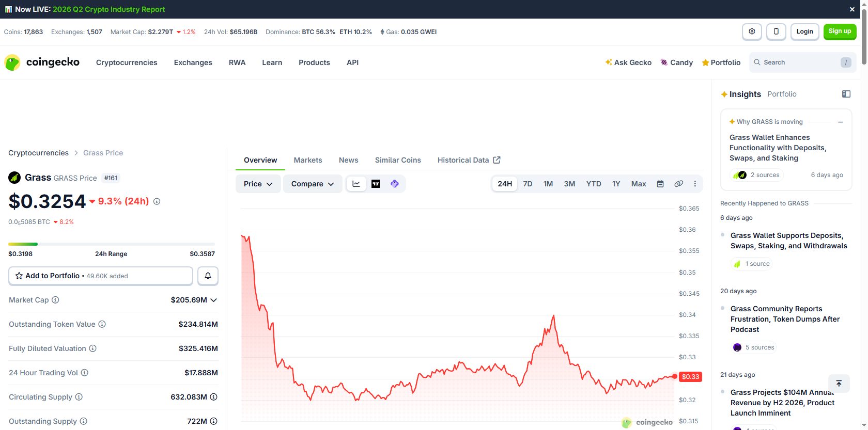Select the 1Y time range
This screenshot has width=868, height=430.
point(616,184)
